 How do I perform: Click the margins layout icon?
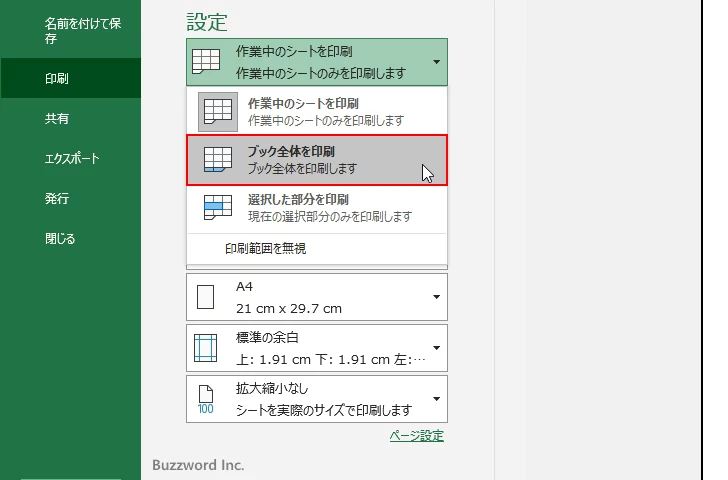point(205,348)
